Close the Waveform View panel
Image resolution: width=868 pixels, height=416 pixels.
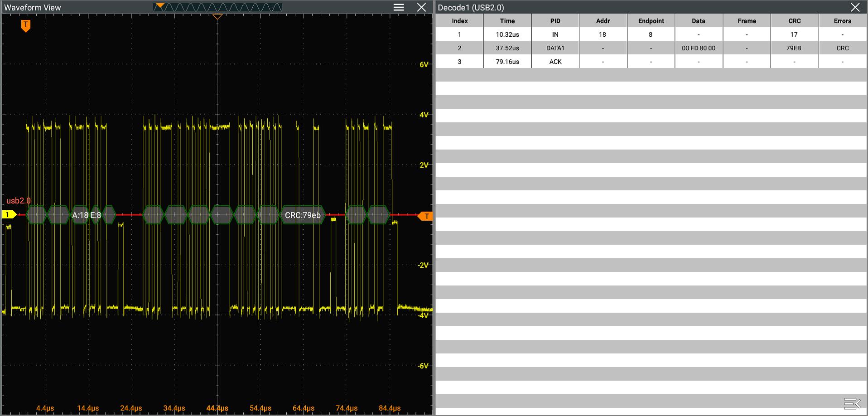pos(421,7)
